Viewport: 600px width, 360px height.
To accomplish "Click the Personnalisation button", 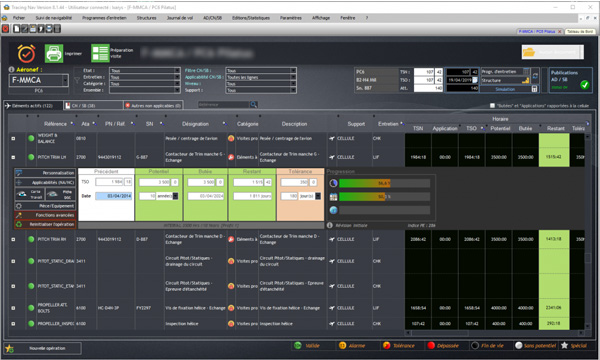I will (x=45, y=173).
